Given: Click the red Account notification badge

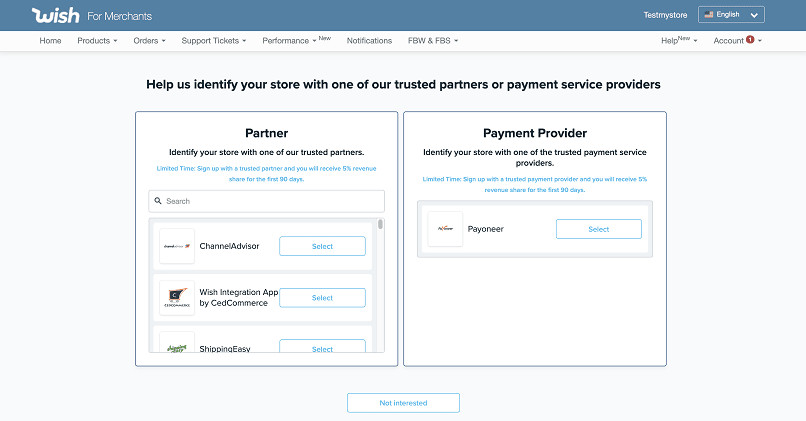Looking at the screenshot, I should point(750,39).
